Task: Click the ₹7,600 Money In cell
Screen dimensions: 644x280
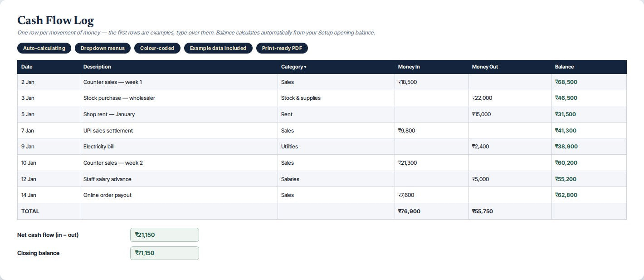Action: 431,195
